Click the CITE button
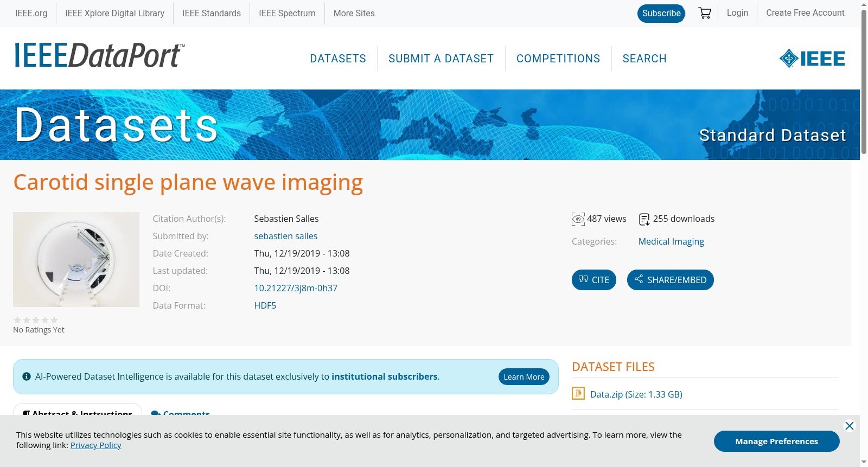868x467 pixels. click(x=594, y=280)
